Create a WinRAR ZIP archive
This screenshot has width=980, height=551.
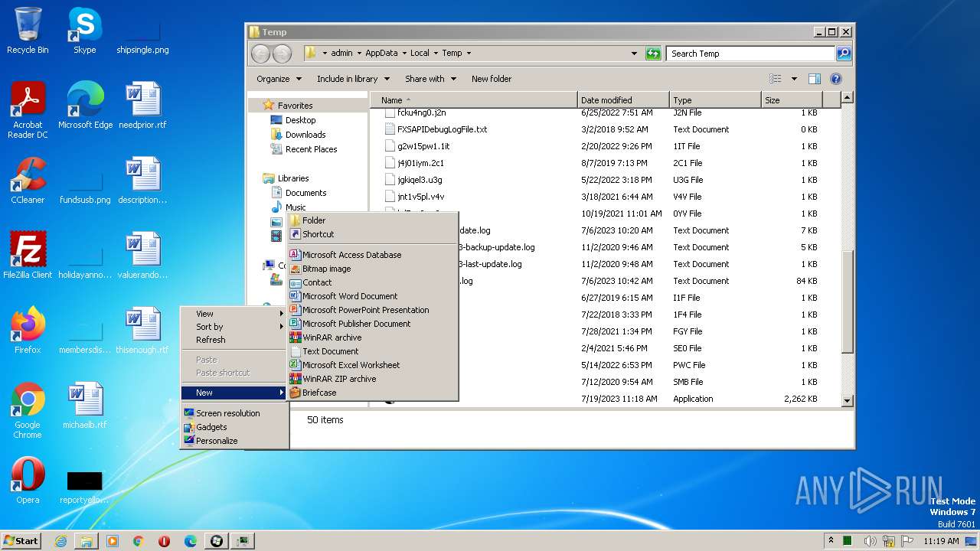(373, 379)
